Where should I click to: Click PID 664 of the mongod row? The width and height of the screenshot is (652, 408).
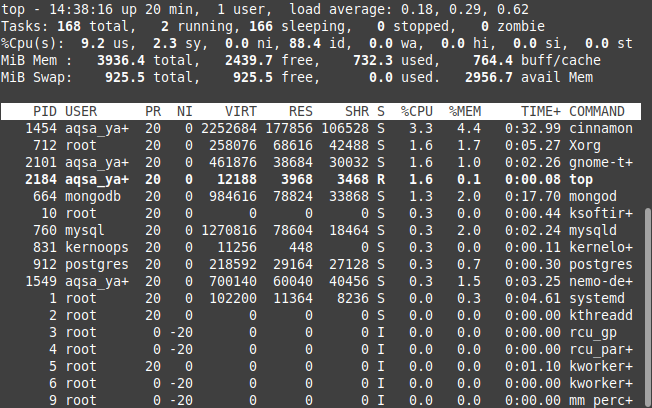click(x=45, y=197)
